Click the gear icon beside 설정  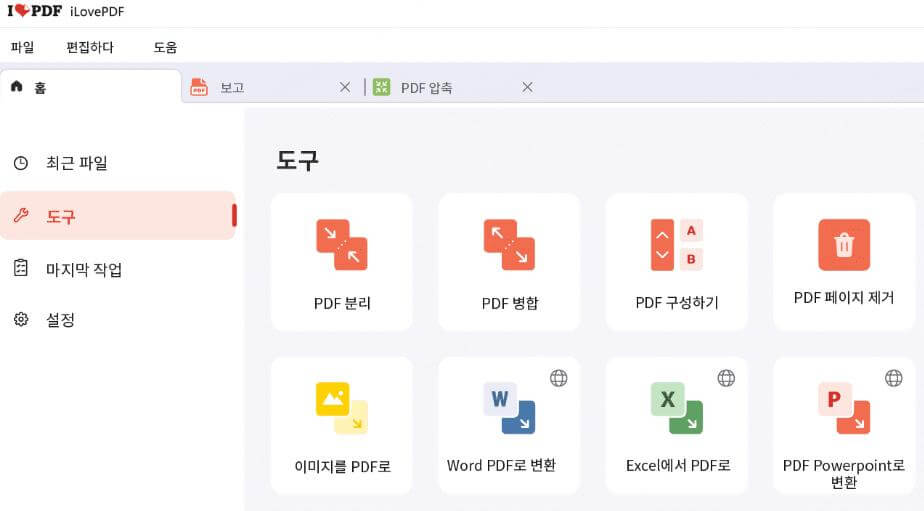point(21,319)
